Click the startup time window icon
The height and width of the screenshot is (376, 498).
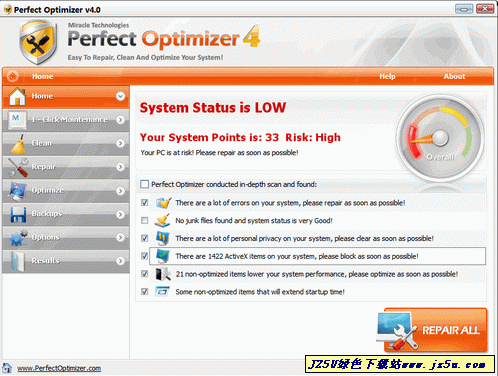[x=163, y=292]
